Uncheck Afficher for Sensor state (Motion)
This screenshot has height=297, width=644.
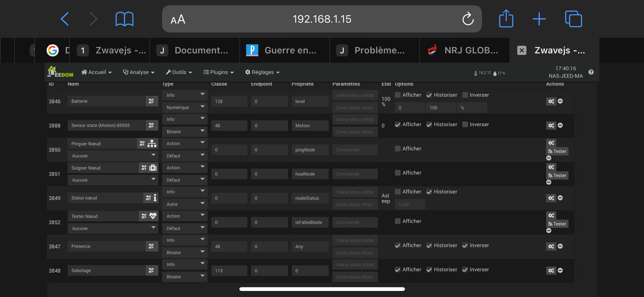coord(398,125)
